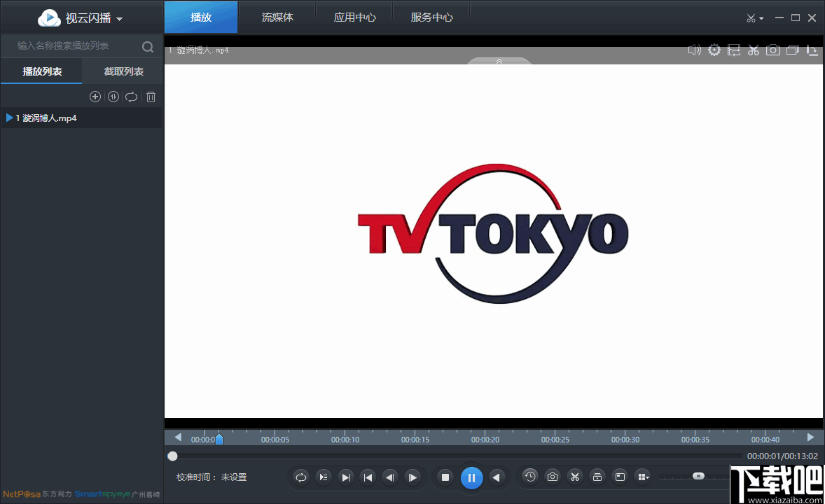Click the sort playlist icon

click(113, 97)
